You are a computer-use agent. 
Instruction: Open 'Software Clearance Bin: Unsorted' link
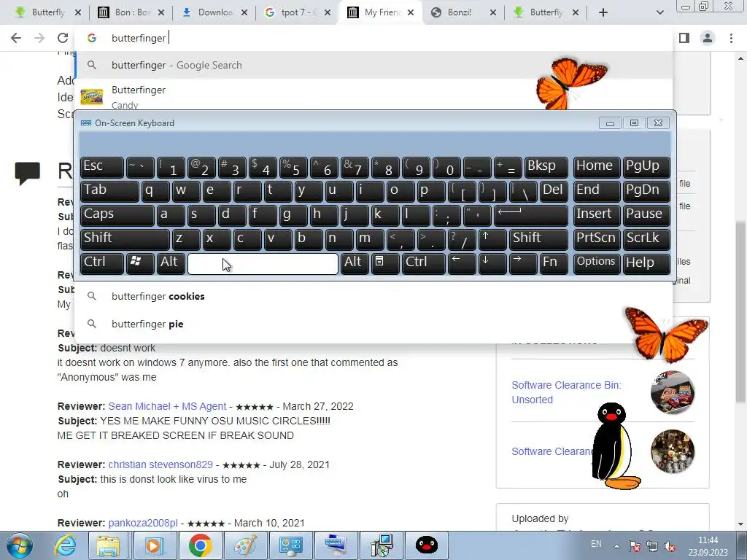click(x=566, y=392)
